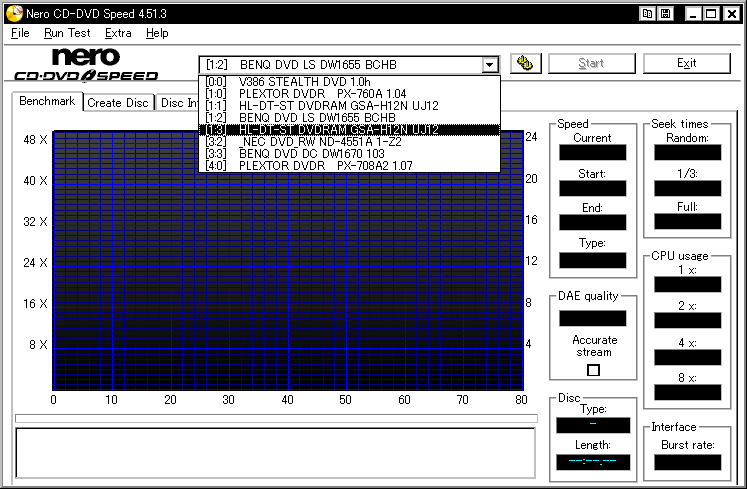
Task: Close the Nero CD-DVD Speed window
Action: pos(732,14)
